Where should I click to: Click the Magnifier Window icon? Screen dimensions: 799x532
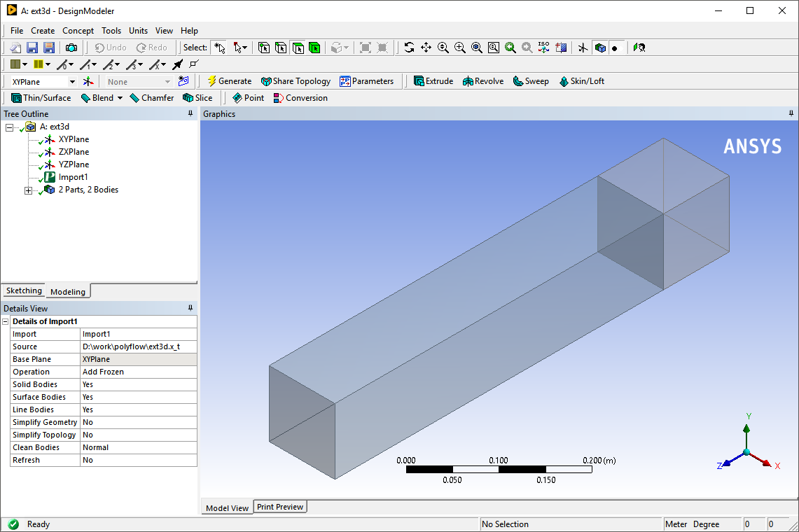click(493, 48)
